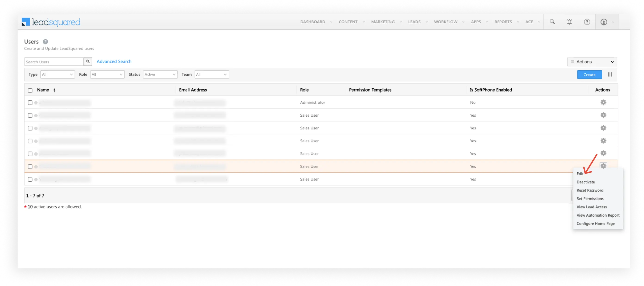Open the Role filter dropdown
This screenshot has width=644, height=286.
(x=107, y=74)
